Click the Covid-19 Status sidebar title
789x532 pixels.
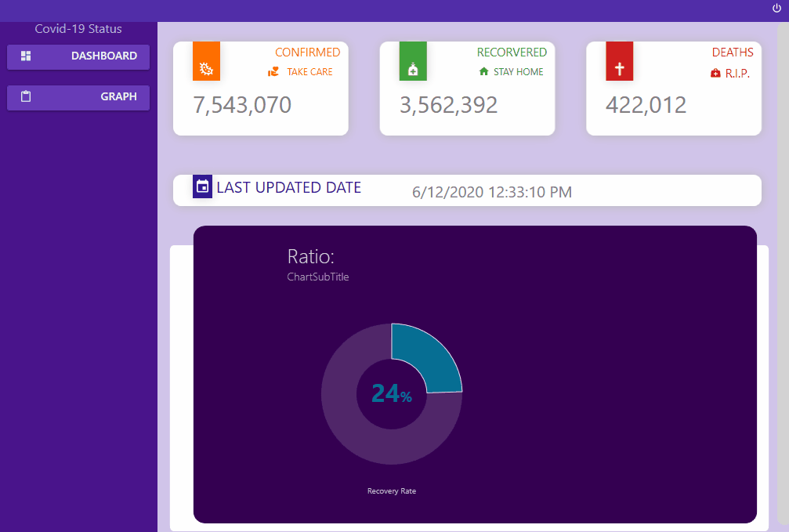[78, 29]
